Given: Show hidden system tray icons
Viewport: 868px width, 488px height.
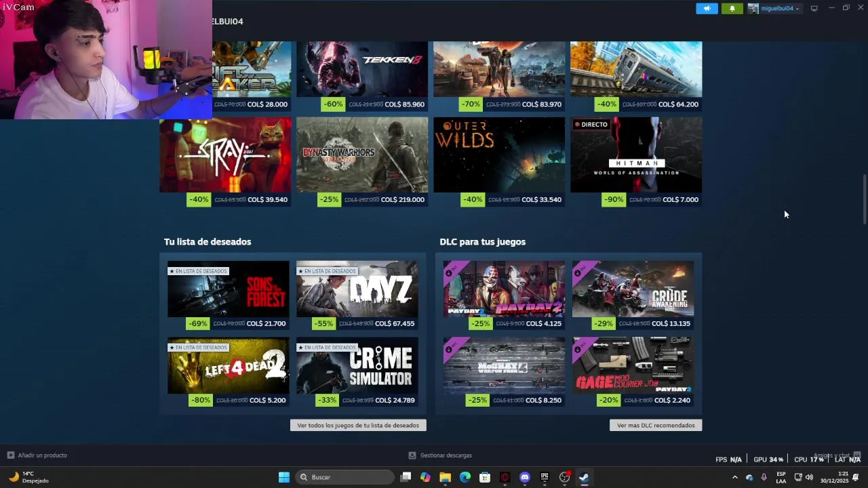Looking at the screenshot, I should coord(734,477).
